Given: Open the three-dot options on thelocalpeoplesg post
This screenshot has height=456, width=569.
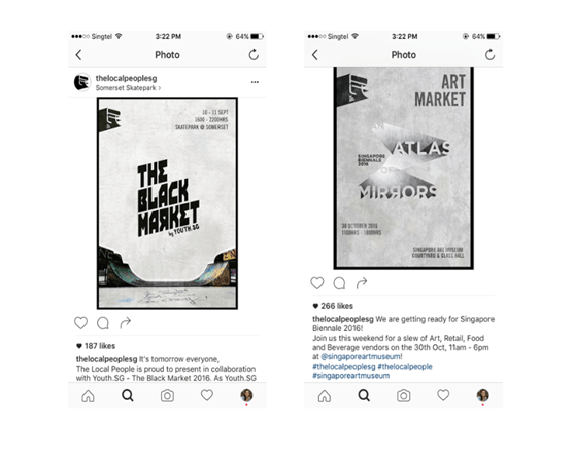Looking at the screenshot, I should [x=255, y=82].
